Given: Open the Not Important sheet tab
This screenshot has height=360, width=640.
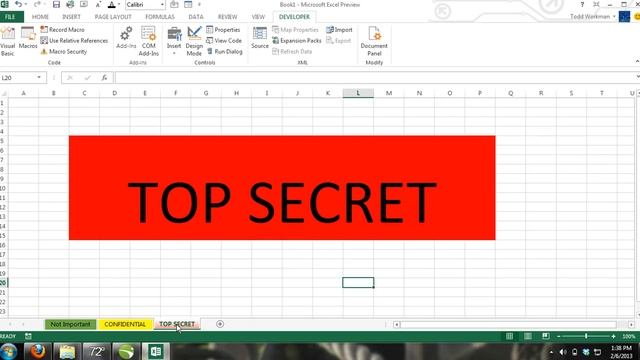Looking at the screenshot, I should click(70, 324).
